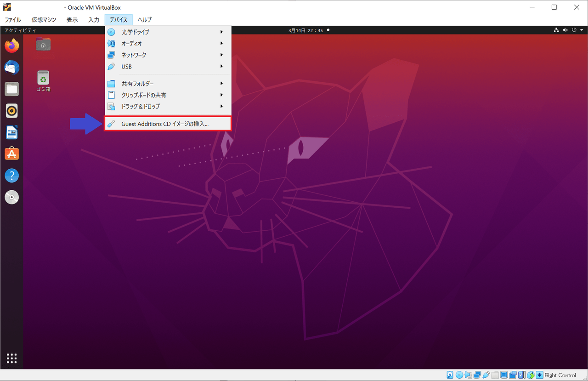Expand the ネットワーク submenu arrow
Screen dimensions: 588x381
click(221, 55)
